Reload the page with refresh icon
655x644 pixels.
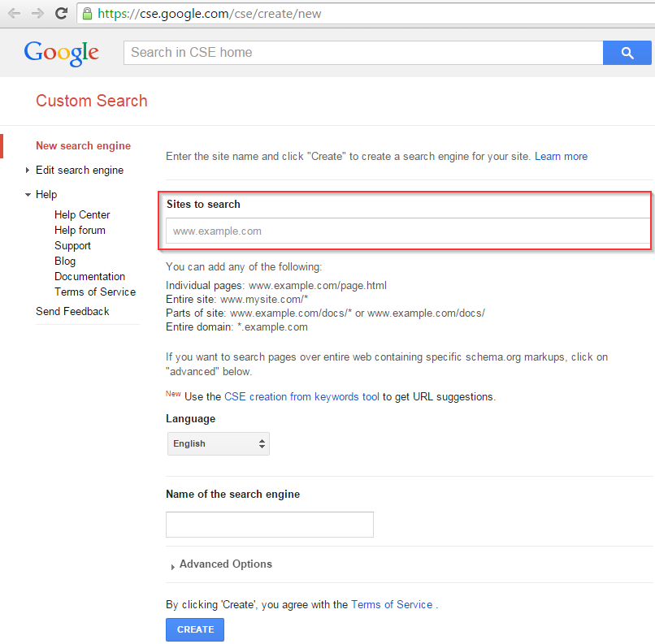click(x=62, y=13)
